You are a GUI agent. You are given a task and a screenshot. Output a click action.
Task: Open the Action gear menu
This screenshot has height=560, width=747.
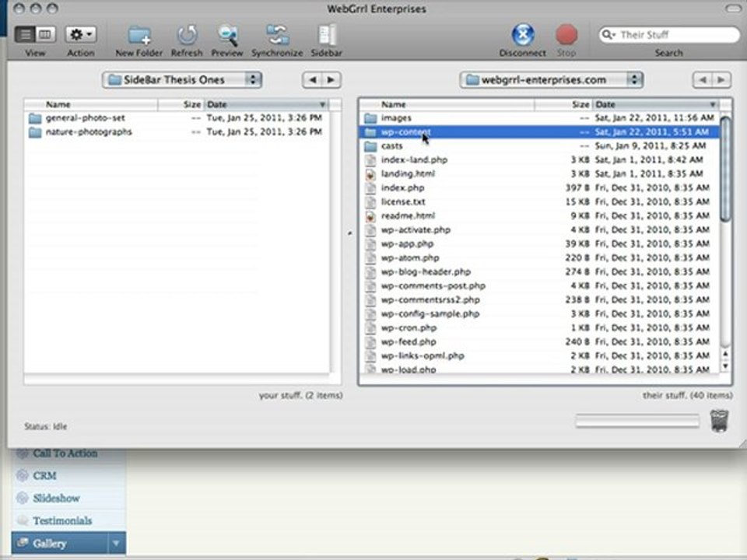click(x=80, y=34)
